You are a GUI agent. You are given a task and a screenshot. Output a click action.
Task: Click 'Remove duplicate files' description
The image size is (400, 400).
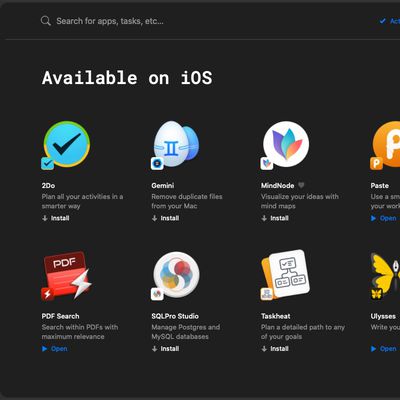pos(187,201)
